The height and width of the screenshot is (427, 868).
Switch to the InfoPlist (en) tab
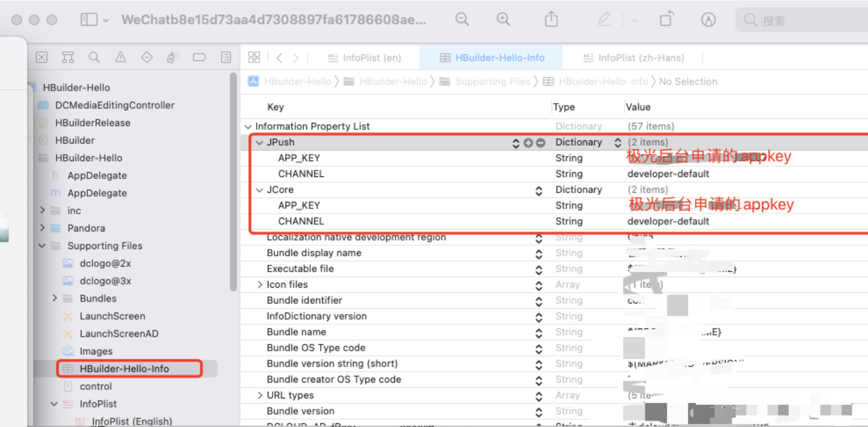[x=364, y=58]
